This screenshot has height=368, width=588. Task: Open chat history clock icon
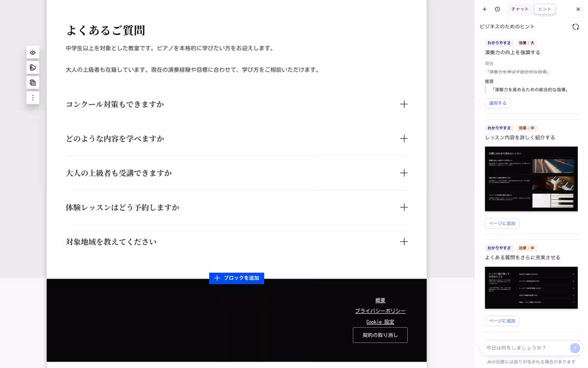pyautogui.click(x=497, y=9)
